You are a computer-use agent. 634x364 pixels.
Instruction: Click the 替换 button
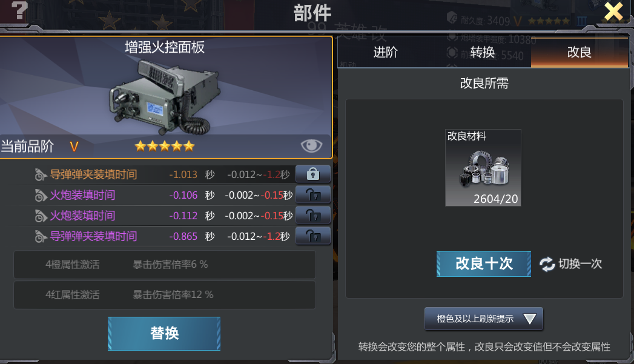(164, 333)
